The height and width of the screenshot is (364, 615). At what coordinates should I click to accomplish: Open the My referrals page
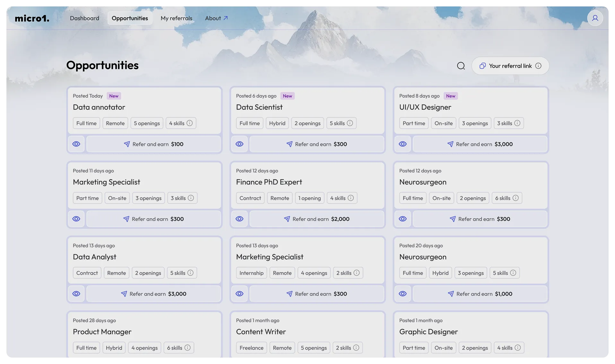tap(176, 18)
